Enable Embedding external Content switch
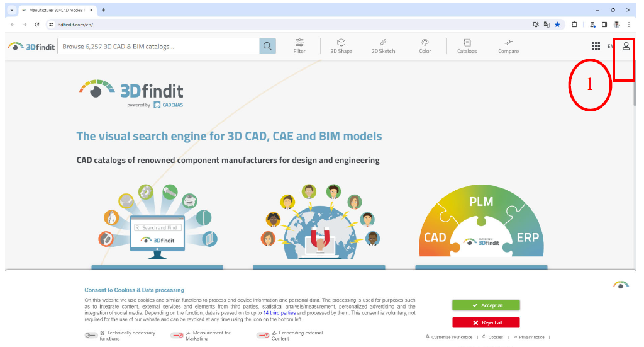Image resolution: width=644 pixels, height=347 pixels. point(263,336)
